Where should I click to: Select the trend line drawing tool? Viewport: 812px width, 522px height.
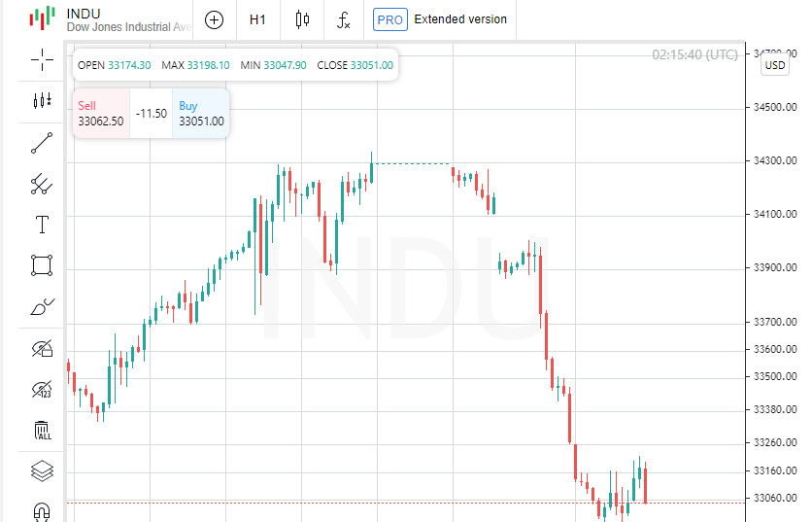42,144
